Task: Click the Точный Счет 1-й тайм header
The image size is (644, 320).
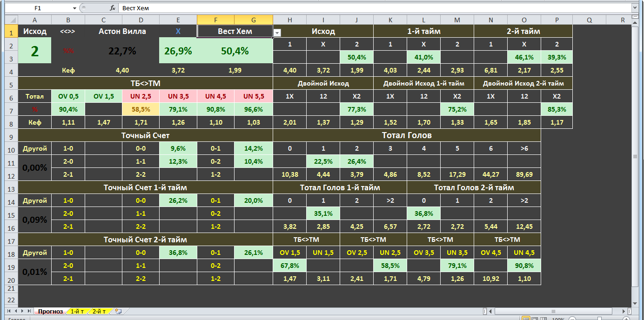Action: (145, 188)
